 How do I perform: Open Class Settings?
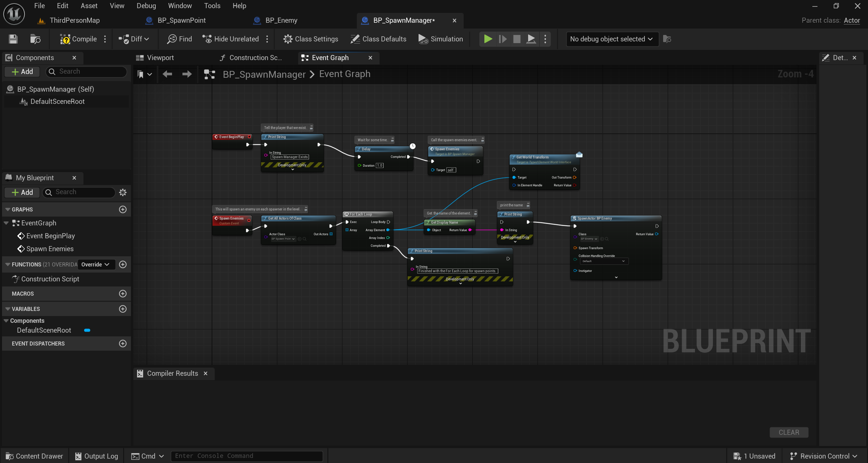coord(311,39)
